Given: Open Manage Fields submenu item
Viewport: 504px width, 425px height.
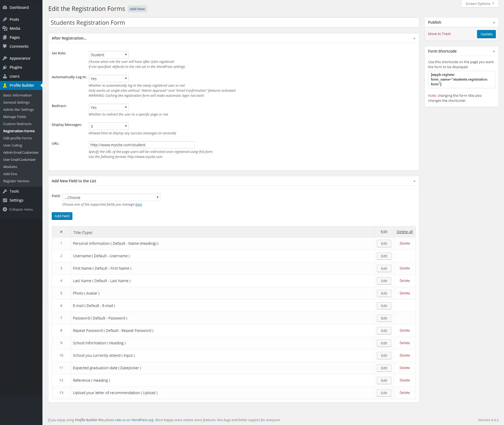Looking at the screenshot, I should (15, 117).
